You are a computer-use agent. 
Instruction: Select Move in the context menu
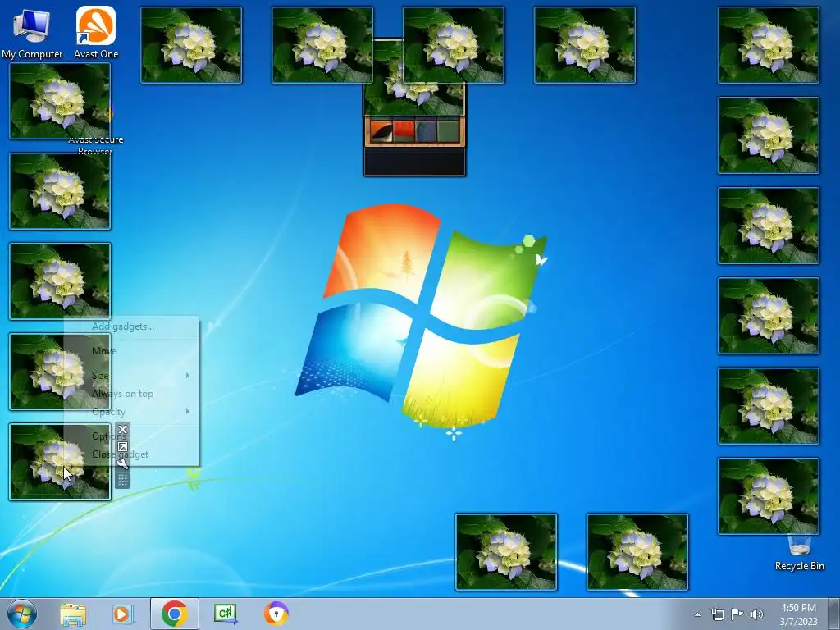pyautogui.click(x=131, y=351)
